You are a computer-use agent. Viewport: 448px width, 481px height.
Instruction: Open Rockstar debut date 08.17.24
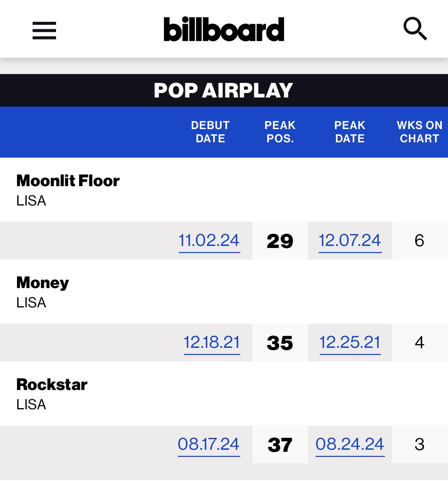coord(209,445)
